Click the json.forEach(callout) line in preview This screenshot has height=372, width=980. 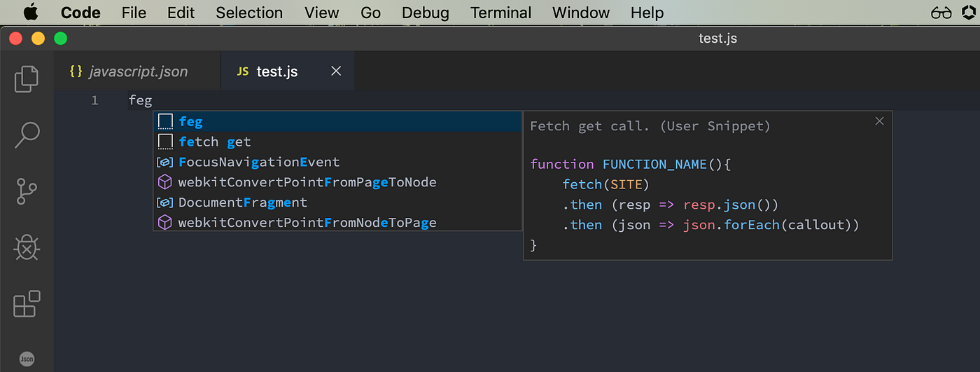710,226
